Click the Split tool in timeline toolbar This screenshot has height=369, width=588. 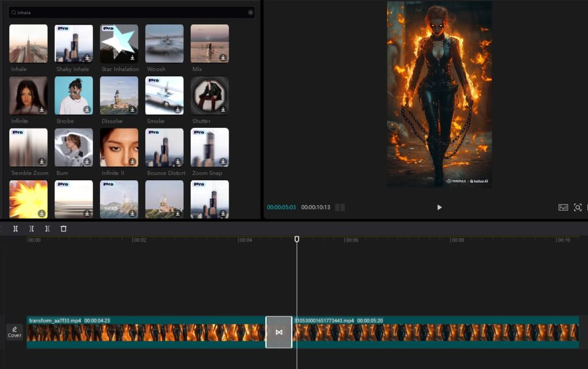click(16, 228)
